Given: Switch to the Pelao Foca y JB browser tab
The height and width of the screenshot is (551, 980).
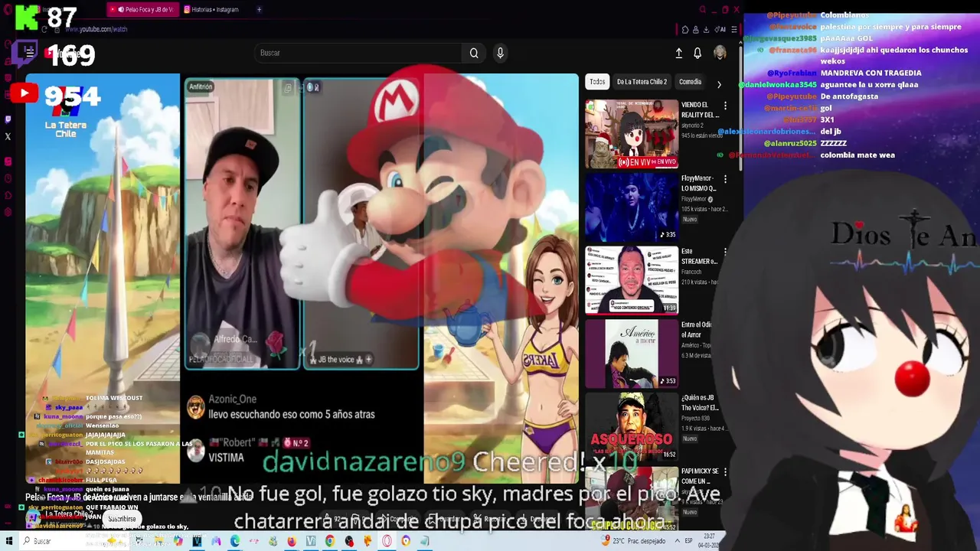Looking at the screenshot, I should (x=142, y=9).
